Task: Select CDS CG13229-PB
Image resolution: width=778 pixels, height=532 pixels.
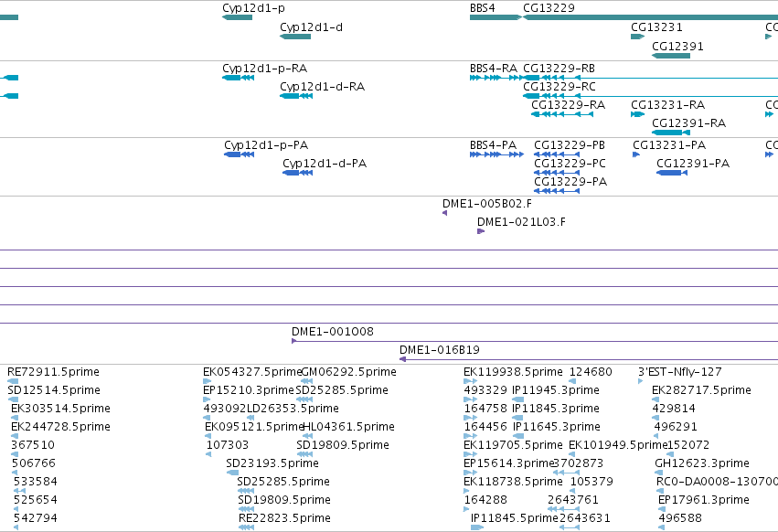Action: 557,154
